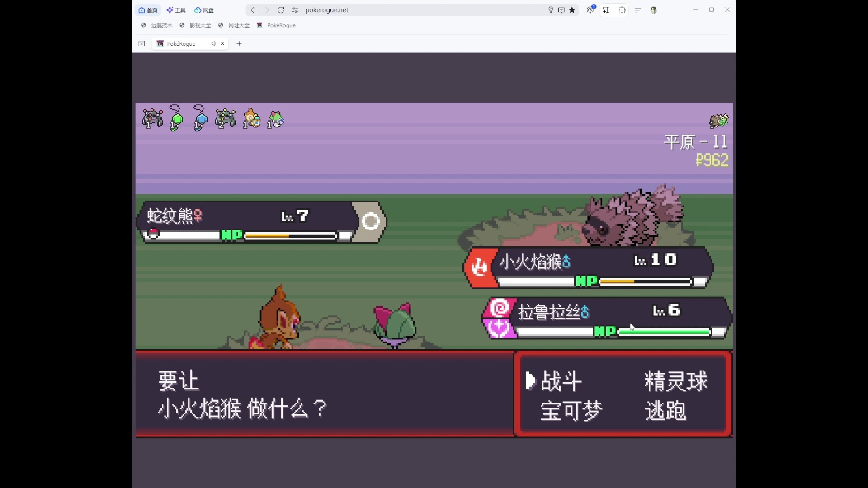Open the PokéRogue bookmark in bookmarks bar

[x=276, y=25]
